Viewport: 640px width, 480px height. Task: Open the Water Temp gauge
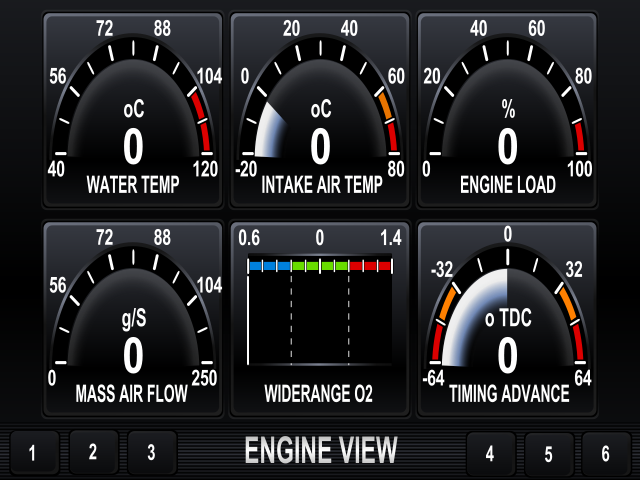[133, 110]
